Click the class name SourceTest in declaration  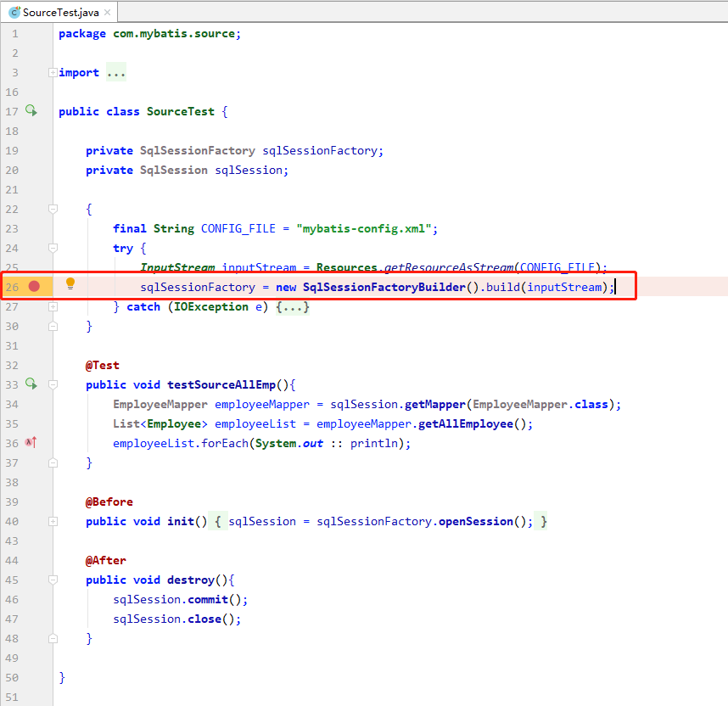(181, 111)
